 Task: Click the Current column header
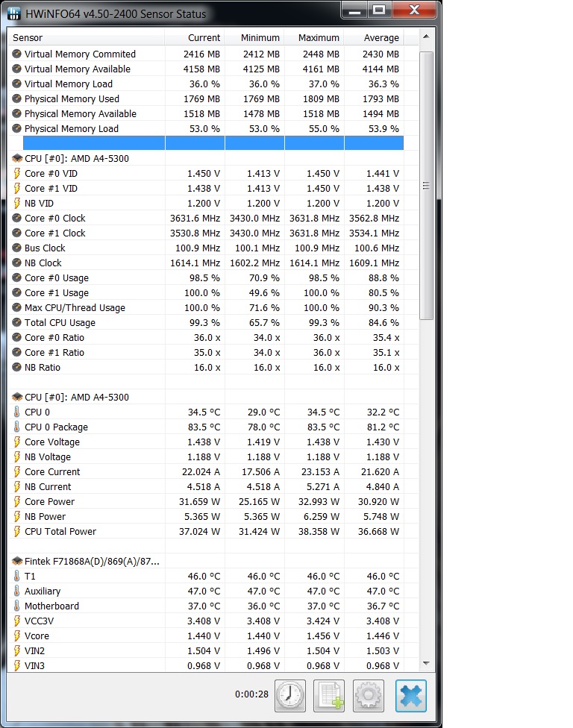tap(195, 37)
